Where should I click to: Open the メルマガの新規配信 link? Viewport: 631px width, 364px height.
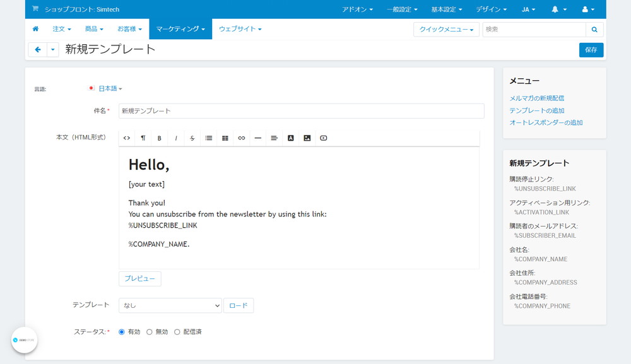(x=536, y=98)
